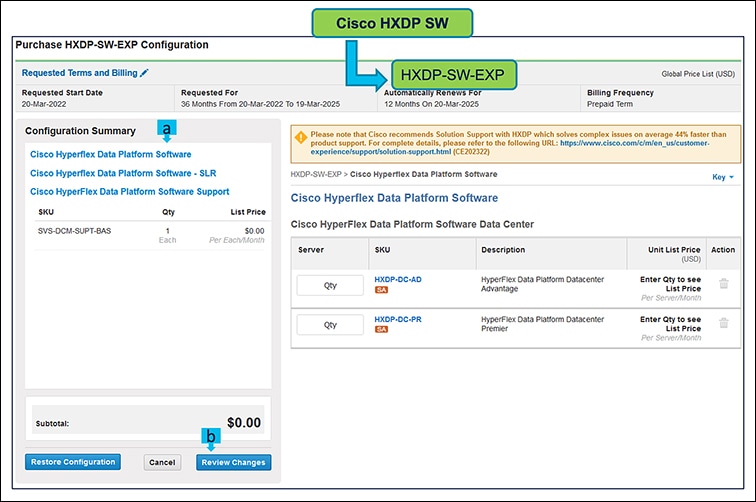Click the Cancel button
756x502 pixels.
pos(162,462)
